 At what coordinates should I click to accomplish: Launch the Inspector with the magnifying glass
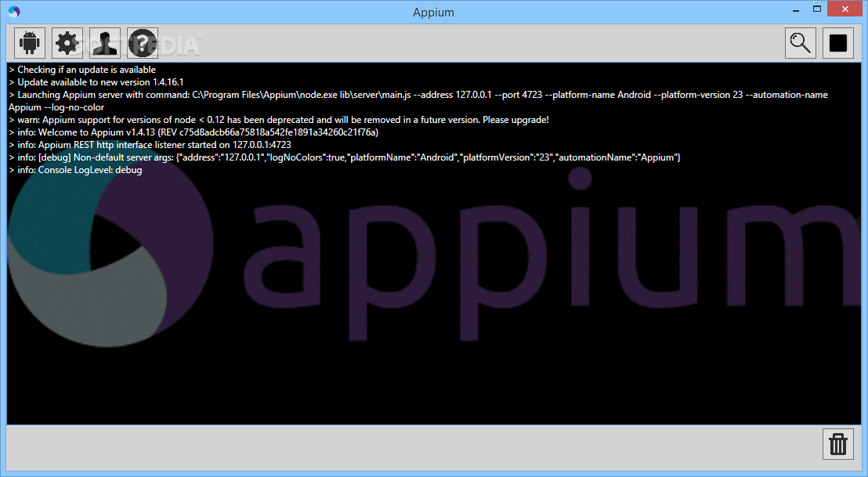click(801, 43)
